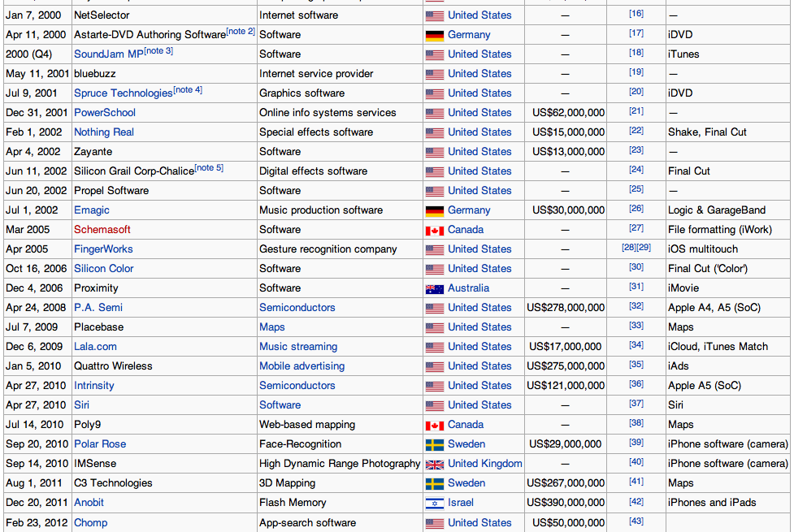
Task: Open the Intrinsity link
Action: click(x=94, y=385)
